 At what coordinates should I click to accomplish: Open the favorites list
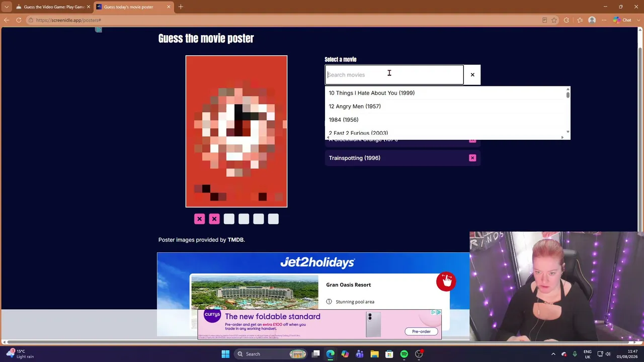(x=580, y=20)
